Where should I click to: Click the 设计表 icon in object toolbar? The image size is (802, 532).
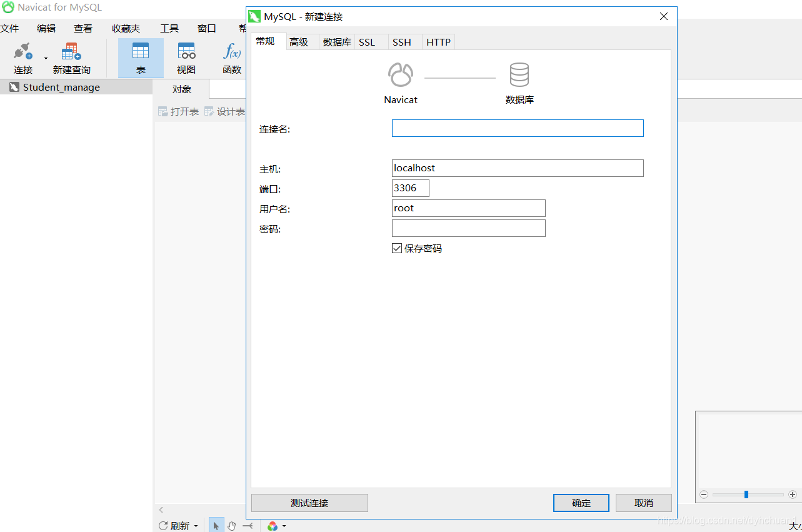[209, 112]
